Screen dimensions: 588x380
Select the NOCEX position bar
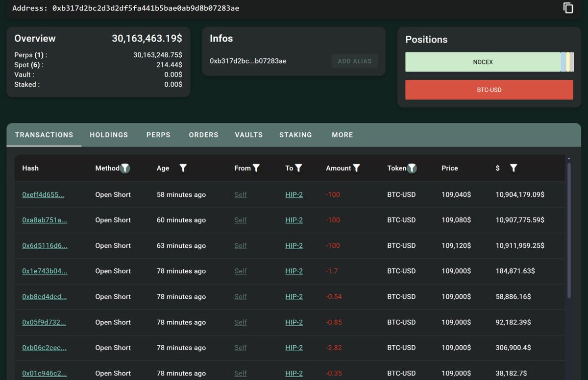tap(483, 62)
